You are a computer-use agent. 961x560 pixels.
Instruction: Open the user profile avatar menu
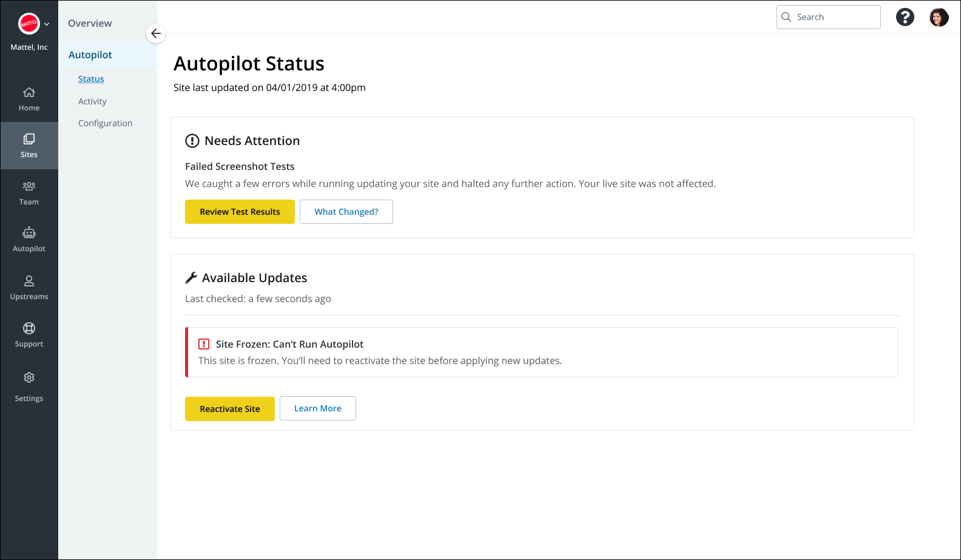point(939,17)
